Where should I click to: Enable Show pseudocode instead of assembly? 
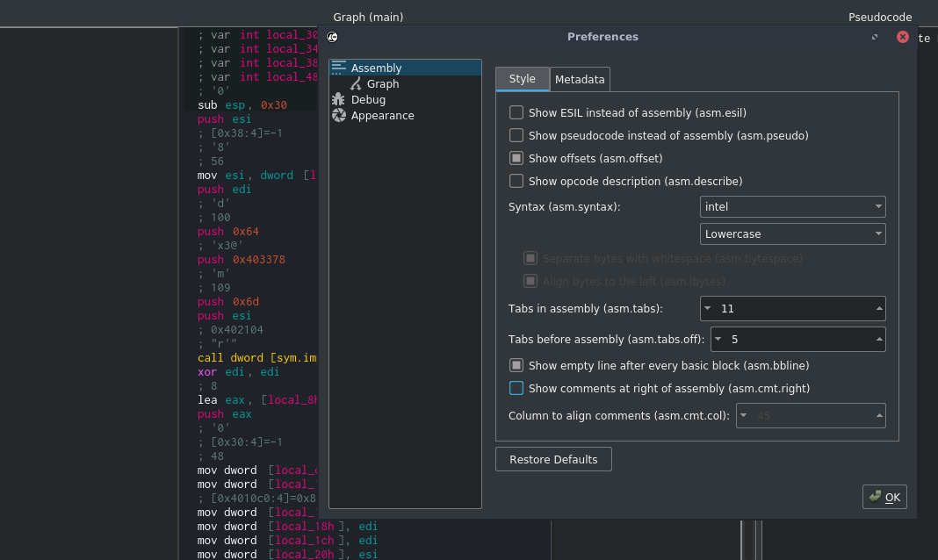point(516,135)
